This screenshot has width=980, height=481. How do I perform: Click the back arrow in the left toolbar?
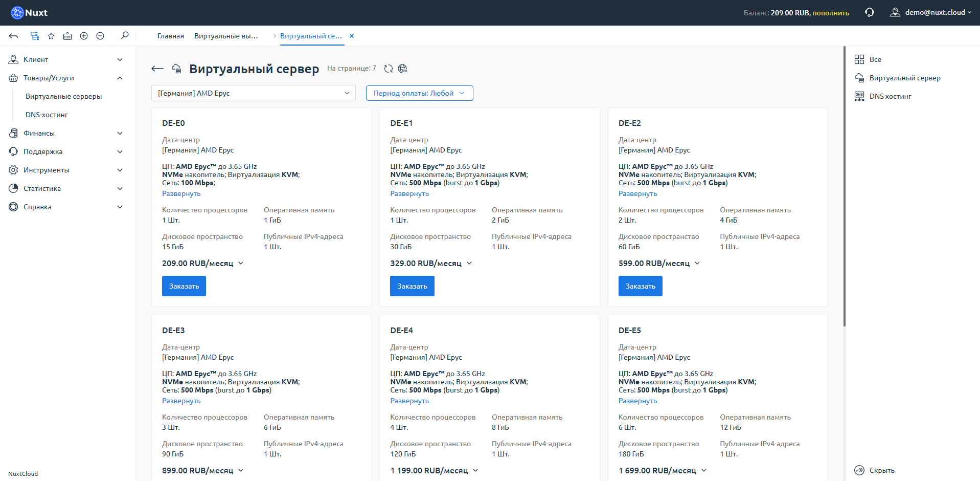13,36
